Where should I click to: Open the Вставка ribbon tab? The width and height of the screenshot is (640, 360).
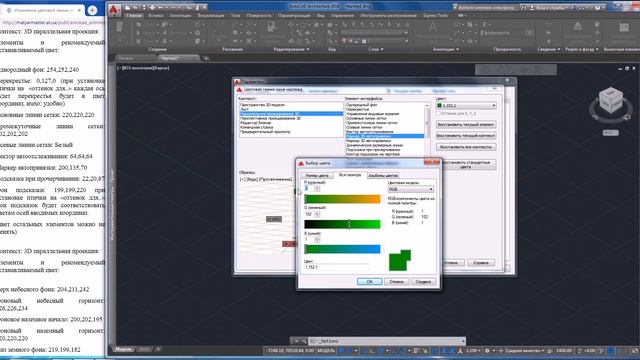pos(156,16)
